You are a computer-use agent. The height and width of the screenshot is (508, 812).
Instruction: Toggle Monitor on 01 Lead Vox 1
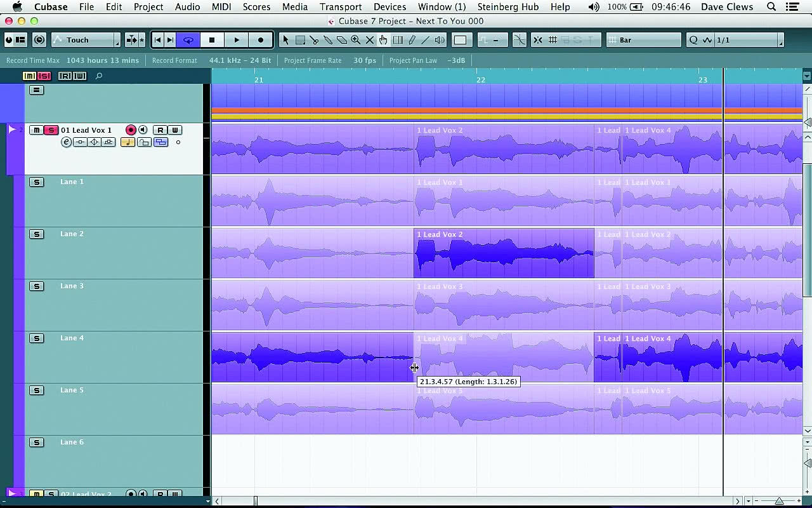pos(143,130)
